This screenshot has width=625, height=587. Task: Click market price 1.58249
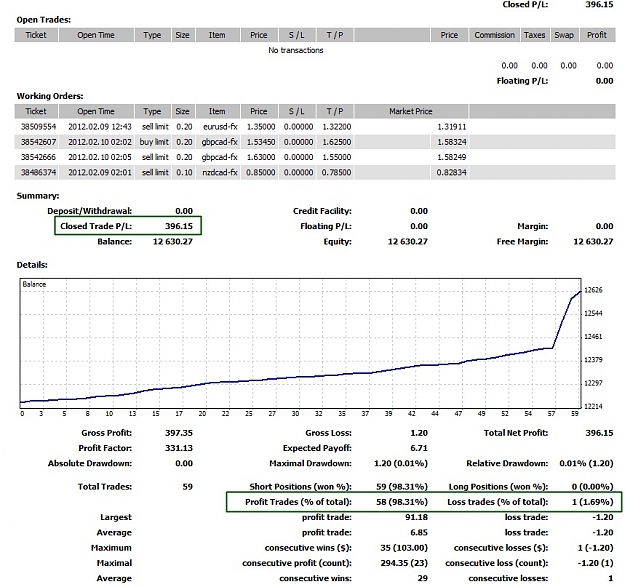[x=452, y=157]
